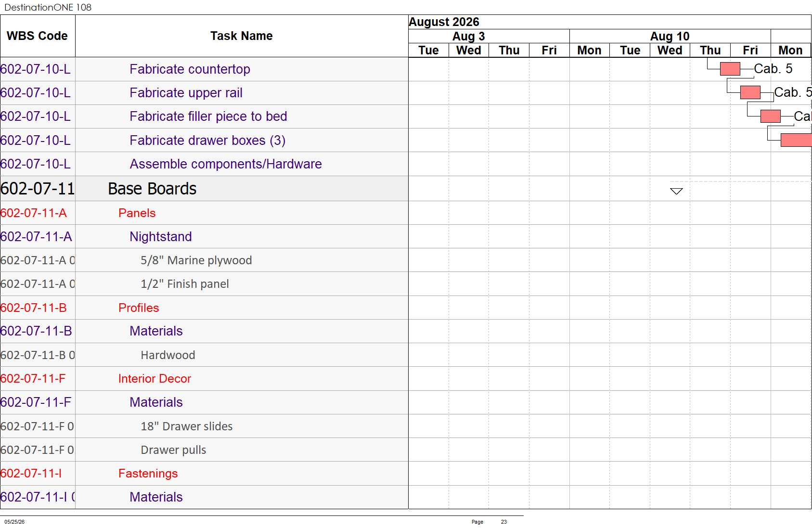Click the August 2026 timeline header
Image resolution: width=812 pixels, height=528 pixels.
[x=609, y=22]
